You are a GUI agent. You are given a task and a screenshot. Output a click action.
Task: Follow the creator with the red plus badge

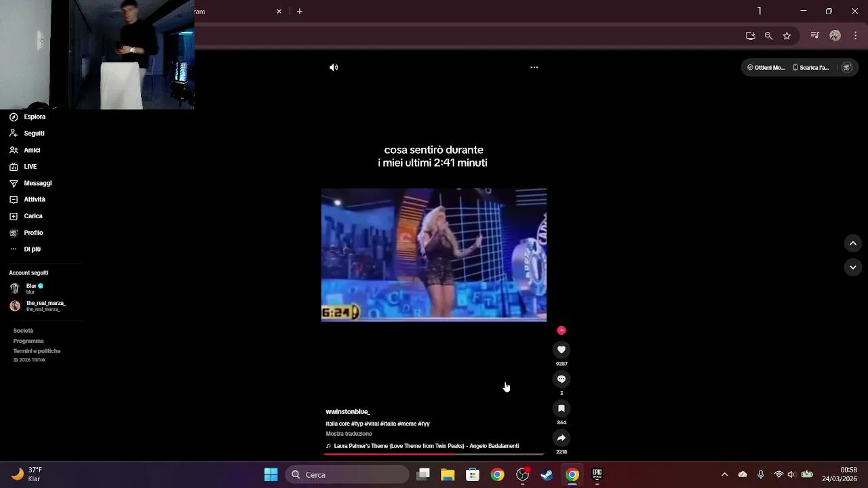point(561,330)
